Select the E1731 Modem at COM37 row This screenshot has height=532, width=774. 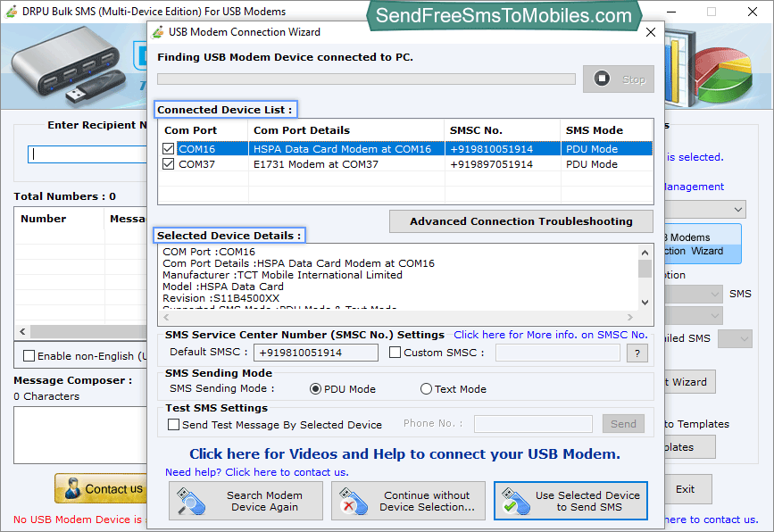point(404,164)
